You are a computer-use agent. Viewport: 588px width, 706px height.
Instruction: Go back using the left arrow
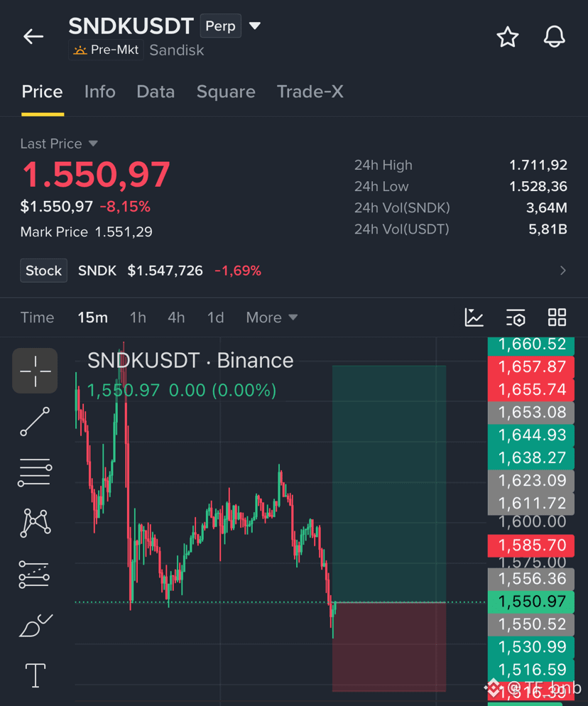pyautogui.click(x=33, y=36)
